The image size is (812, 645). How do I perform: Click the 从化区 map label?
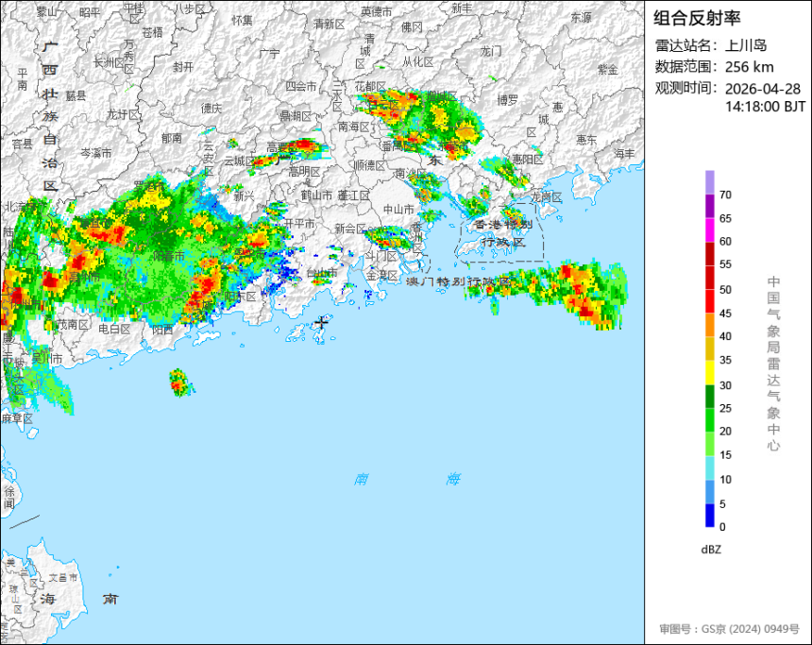click(x=418, y=62)
